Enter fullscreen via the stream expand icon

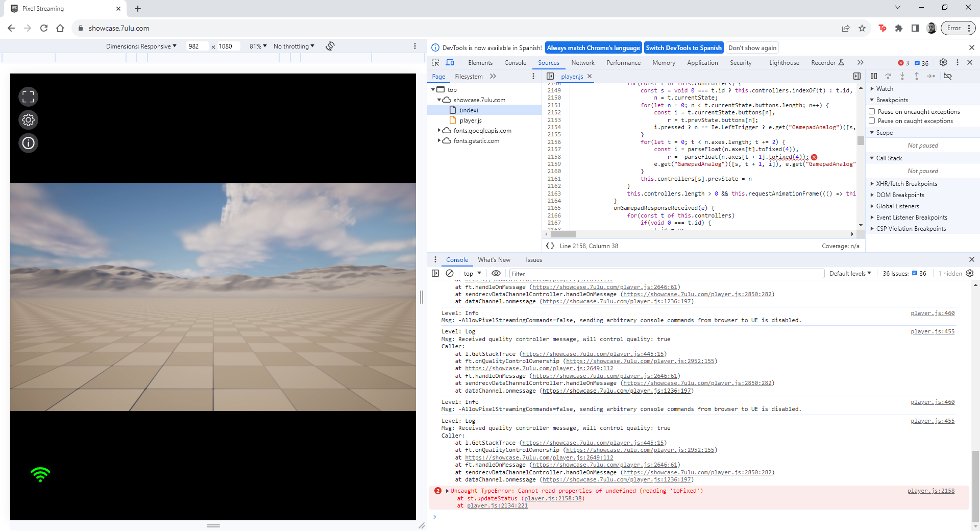tap(29, 96)
